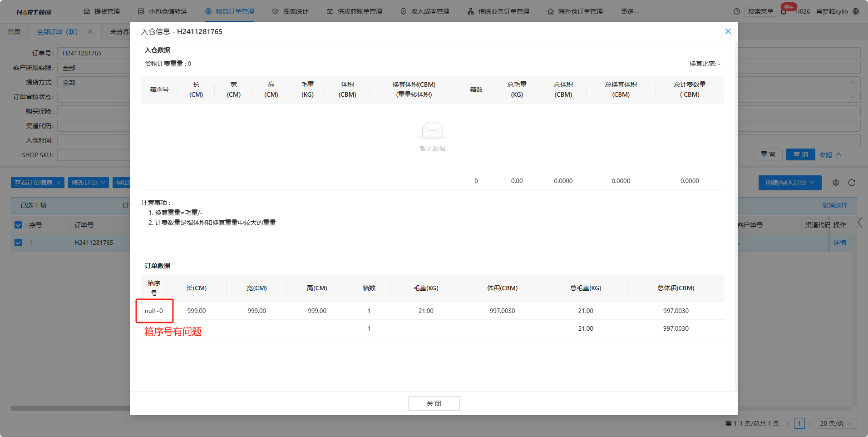Screen dimensions: 868x437
Task: Click the 取消选择 link
Action: [x=834, y=205]
